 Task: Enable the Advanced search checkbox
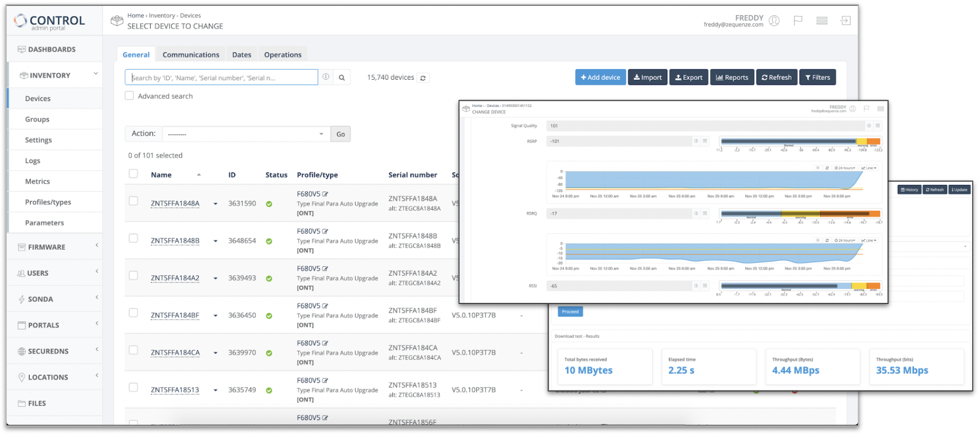129,96
